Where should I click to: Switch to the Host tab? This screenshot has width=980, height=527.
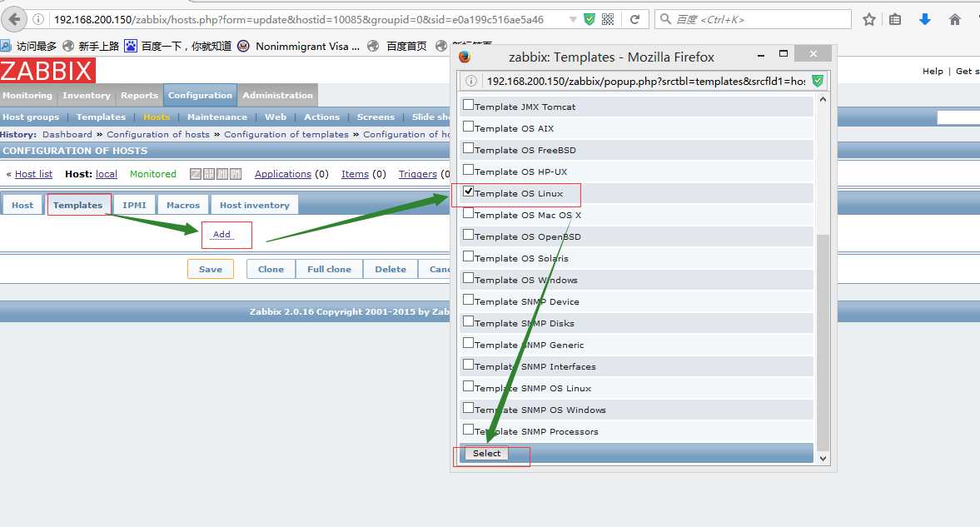click(22, 205)
